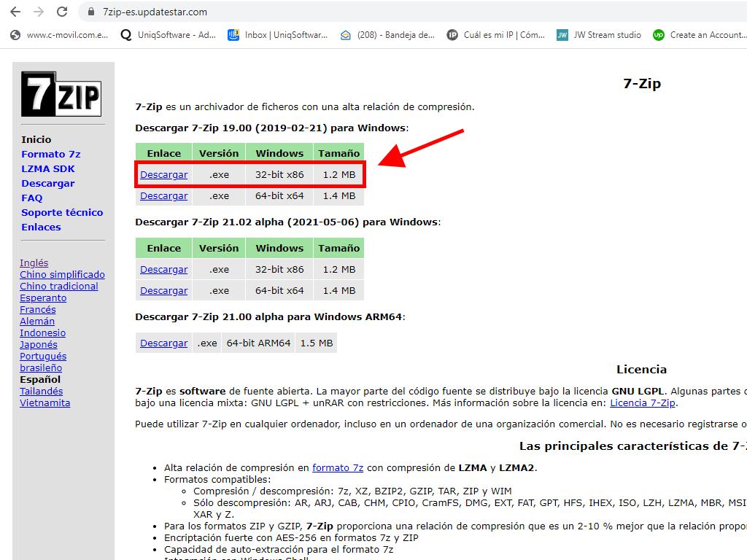The width and height of the screenshot is (747, 560).
Task: Switch page language to Inglés
Action: pyautogui.click(x=34, y=262)
